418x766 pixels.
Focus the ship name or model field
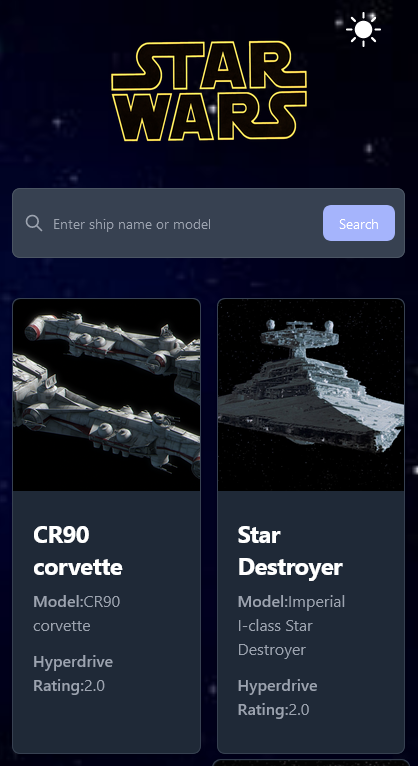point(185,224)
